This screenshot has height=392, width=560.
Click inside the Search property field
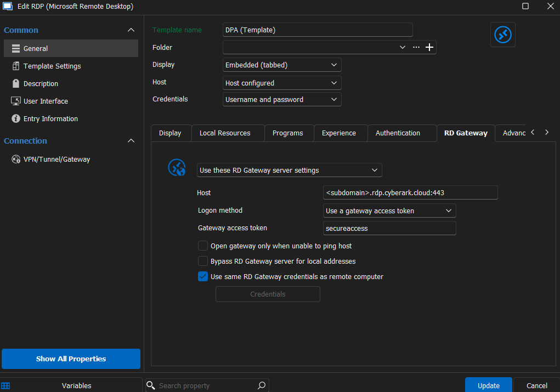point(203,385)
